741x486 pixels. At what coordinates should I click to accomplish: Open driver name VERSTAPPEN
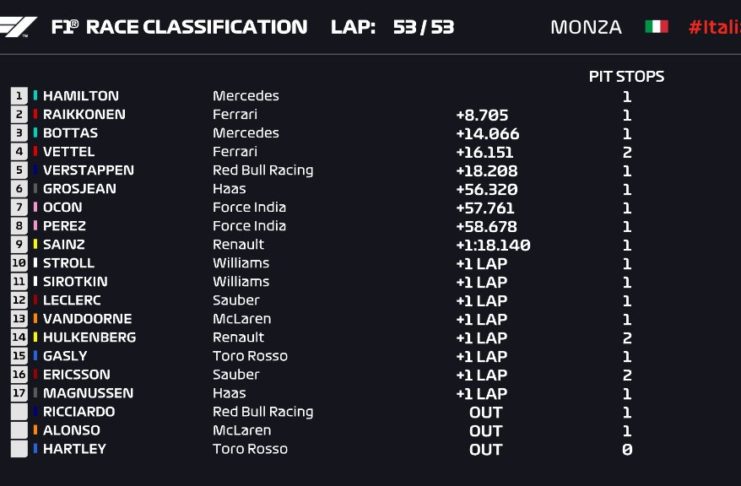pos(88,171)
